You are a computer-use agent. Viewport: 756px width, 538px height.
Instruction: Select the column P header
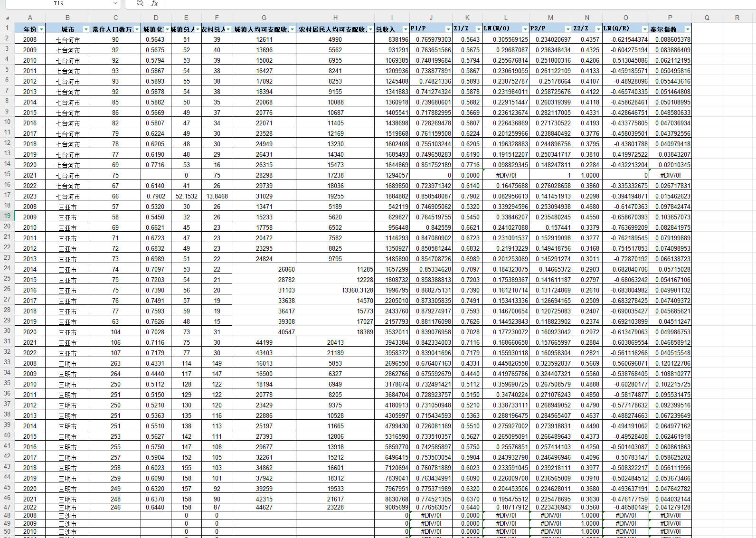(x=670, y=18)
